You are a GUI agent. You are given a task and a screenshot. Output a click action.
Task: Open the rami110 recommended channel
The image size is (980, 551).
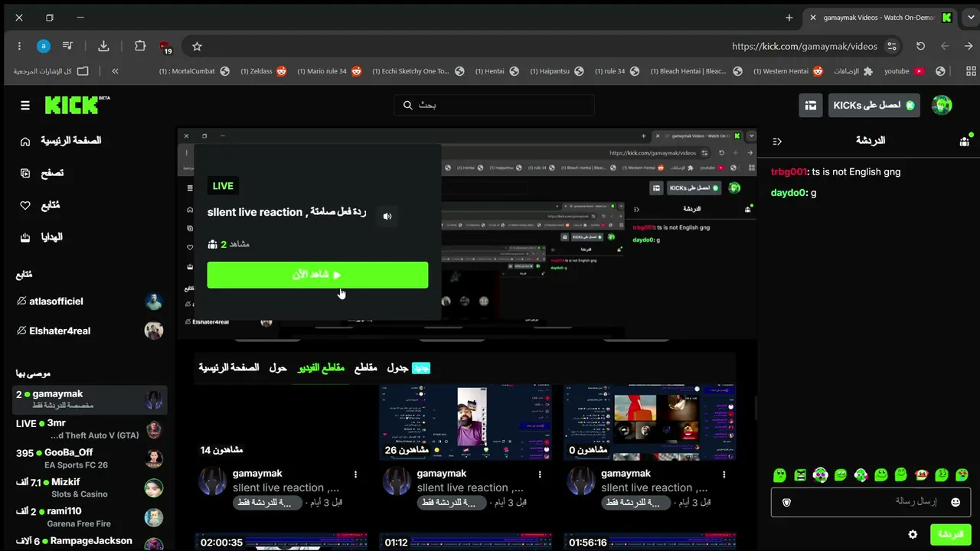point(90,517)
